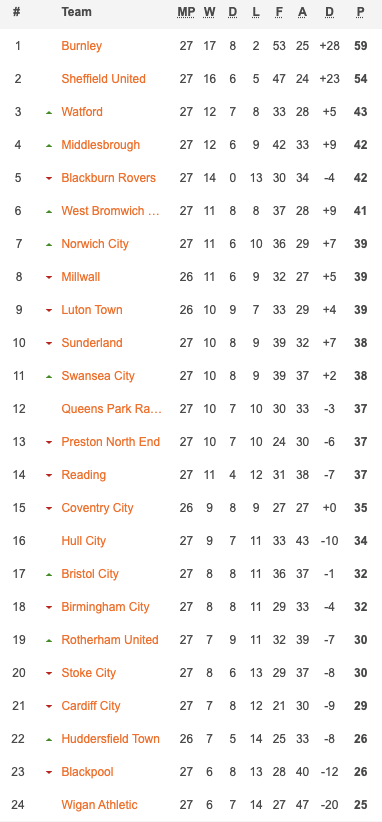Click the F goals-for column header
The height and width of the screenshot is (822, 382).
coord(279,12)
